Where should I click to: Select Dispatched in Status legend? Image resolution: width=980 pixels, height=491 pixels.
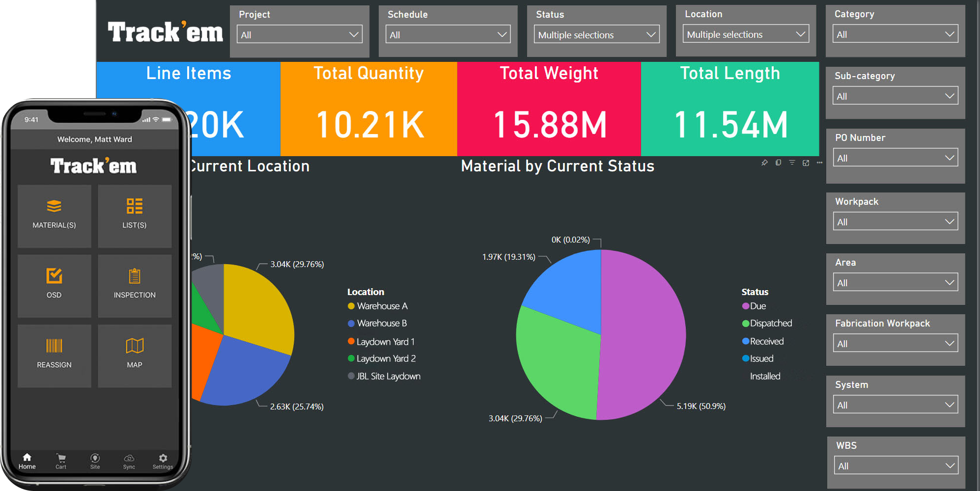(x=767, y=323)
